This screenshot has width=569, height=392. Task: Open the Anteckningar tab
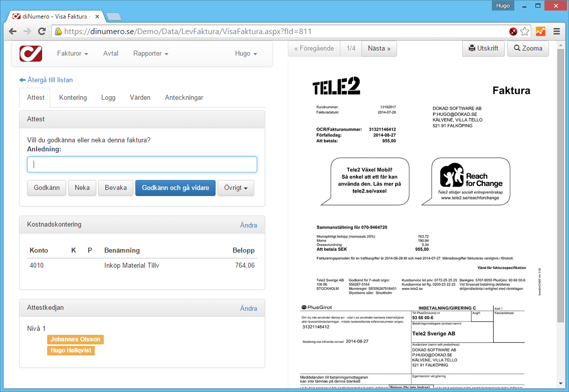(x=184, y=97)
